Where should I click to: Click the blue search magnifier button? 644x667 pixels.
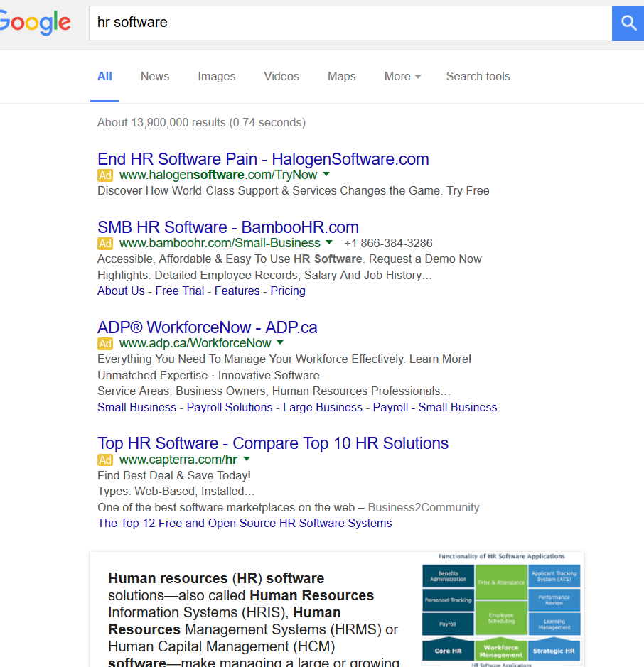(x=628, y=23)
